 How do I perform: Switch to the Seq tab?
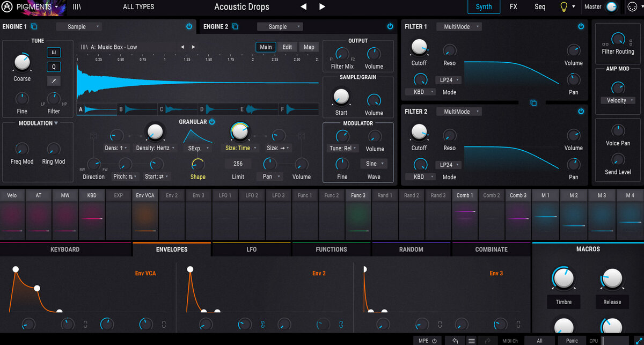[540, 7]
